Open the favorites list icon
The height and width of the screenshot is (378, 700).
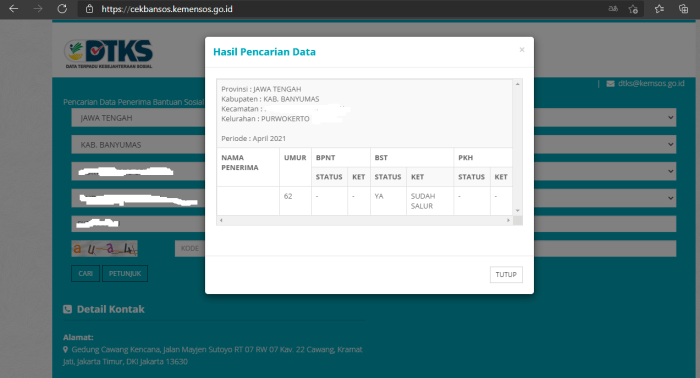pyautogui.click(x=659, y=9)
